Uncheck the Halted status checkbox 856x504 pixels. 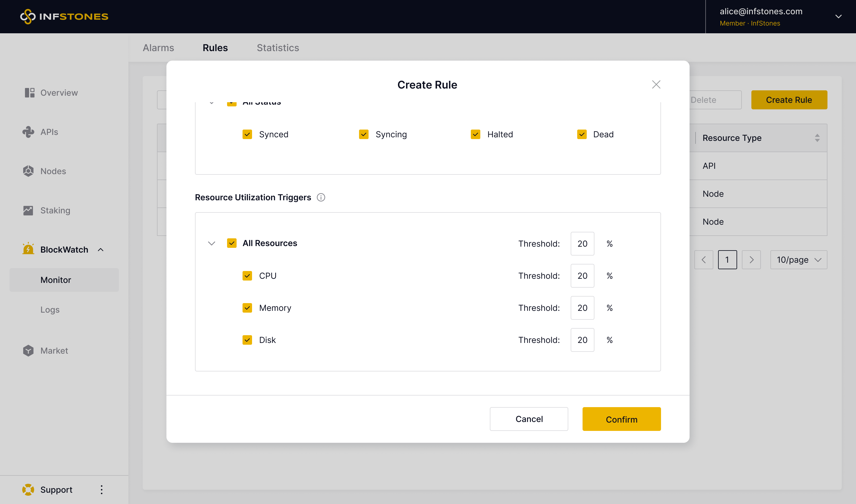(475, 135)
